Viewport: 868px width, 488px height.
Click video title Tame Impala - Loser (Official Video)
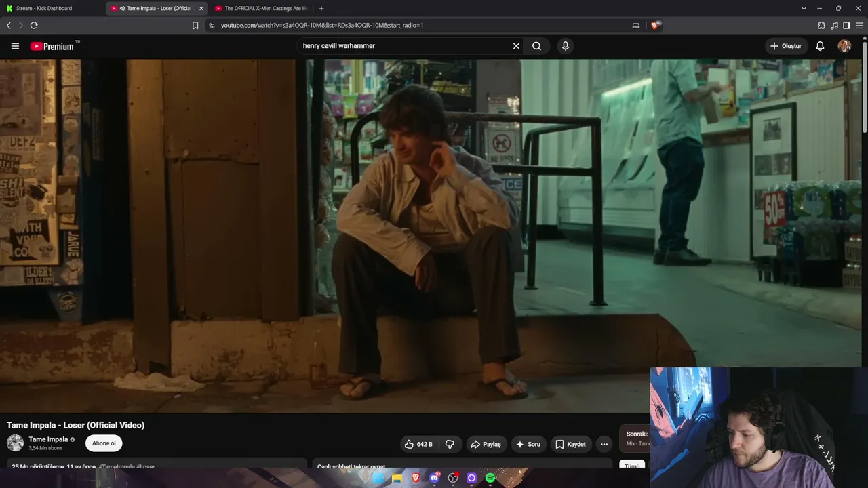point(76,425)
